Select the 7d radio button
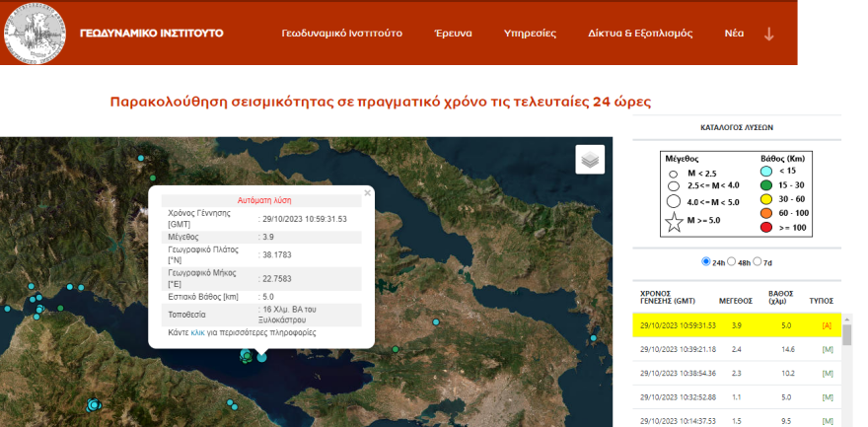The image size is (868, 427). [x=757, y=261]
